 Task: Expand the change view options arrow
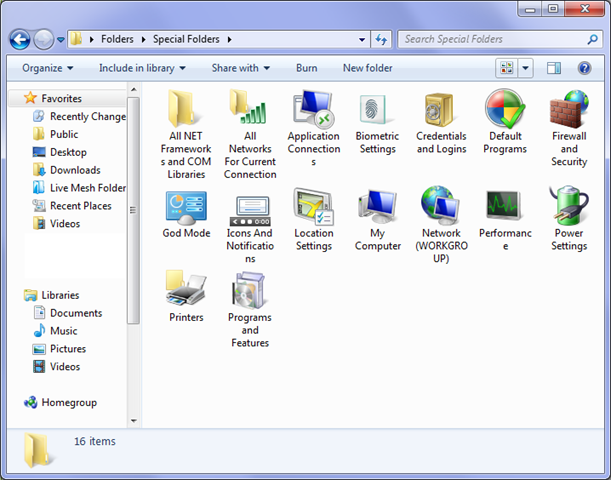[x=526, y=68]
